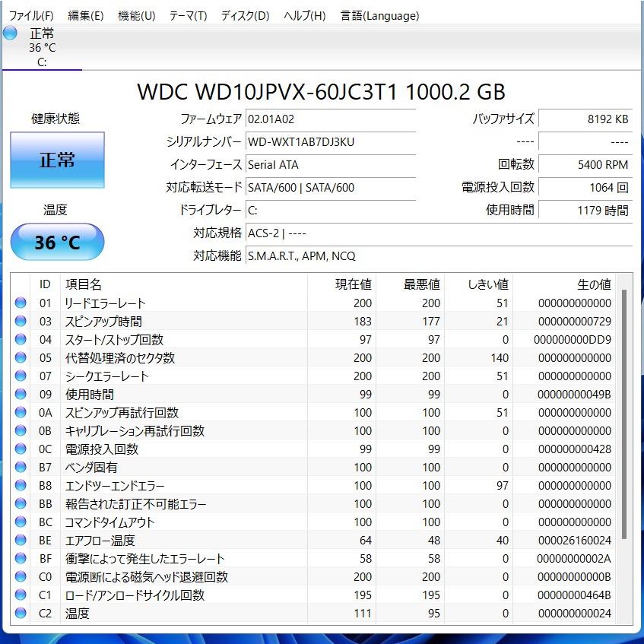The width and height of the screenshot is (644, 644).
Task: Click the status orb for row 04 スタート/ストップ回数
Action: pyautogui.click(x=21, y=339)
